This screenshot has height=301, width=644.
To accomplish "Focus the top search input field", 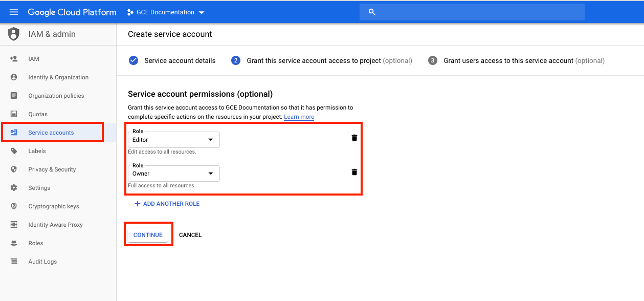I will click(x=472, y=12).
